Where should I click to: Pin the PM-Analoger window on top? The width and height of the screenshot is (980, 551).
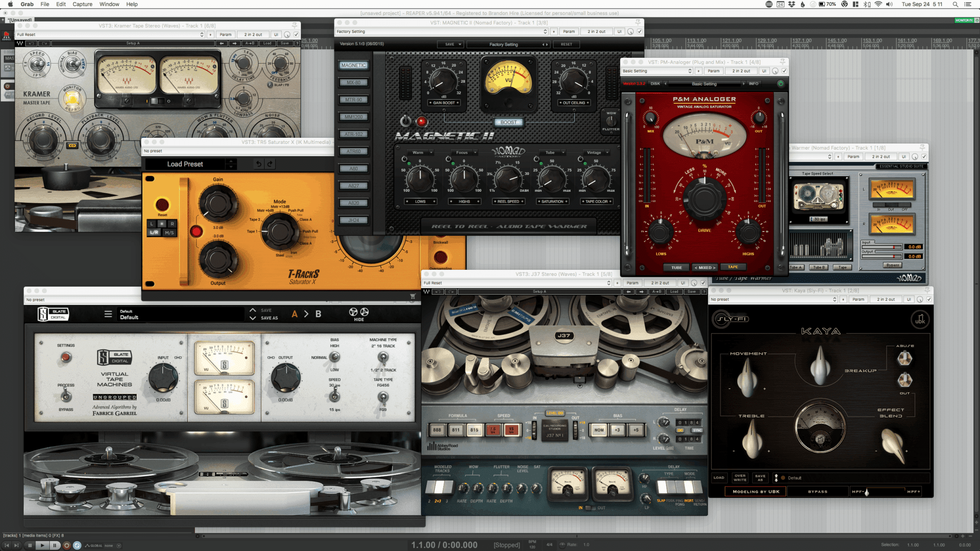[783, 62]
